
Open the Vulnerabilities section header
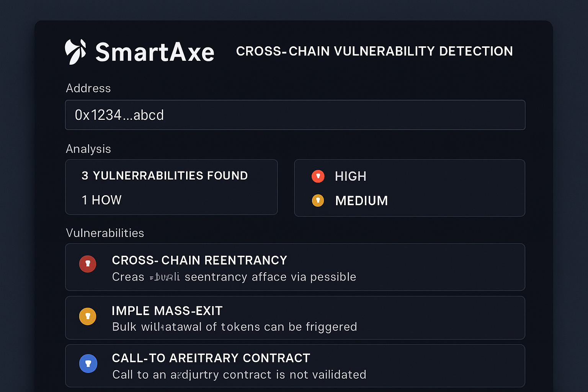pyautogui.click(x=105, y=233)
